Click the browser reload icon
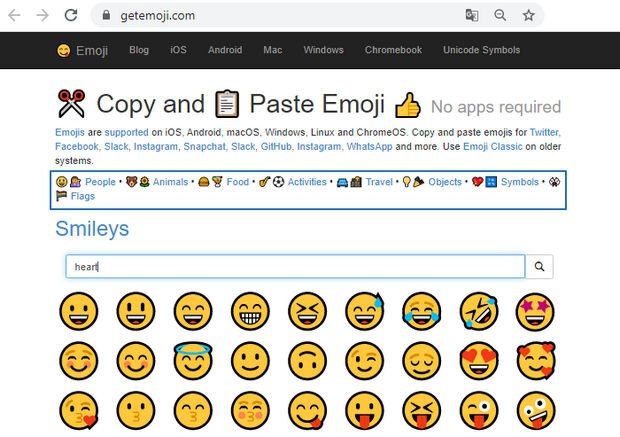 click(70, 15)
